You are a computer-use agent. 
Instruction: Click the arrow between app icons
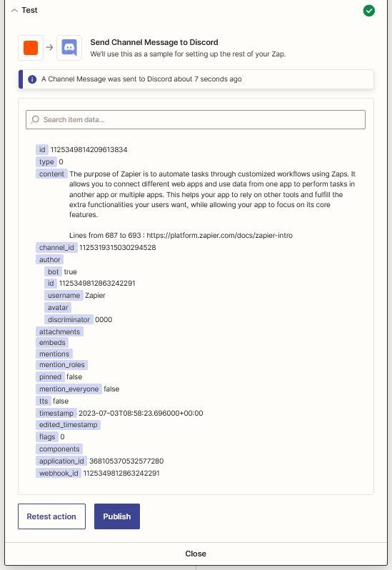pos(50,47)
